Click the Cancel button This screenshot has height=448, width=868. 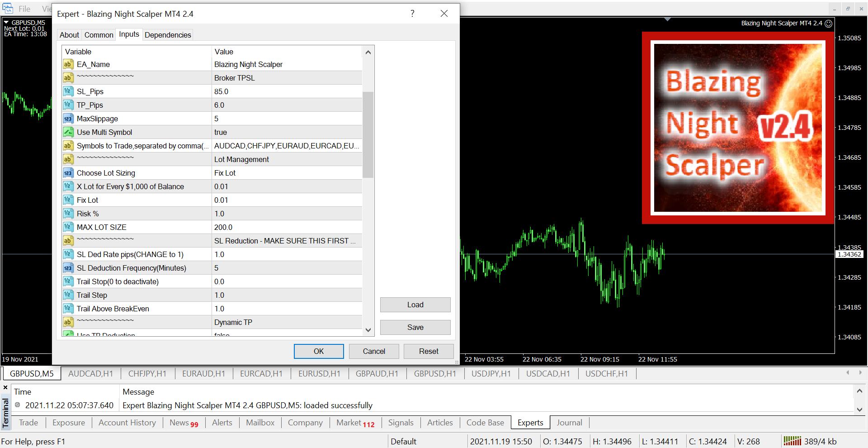pos(374,351)
